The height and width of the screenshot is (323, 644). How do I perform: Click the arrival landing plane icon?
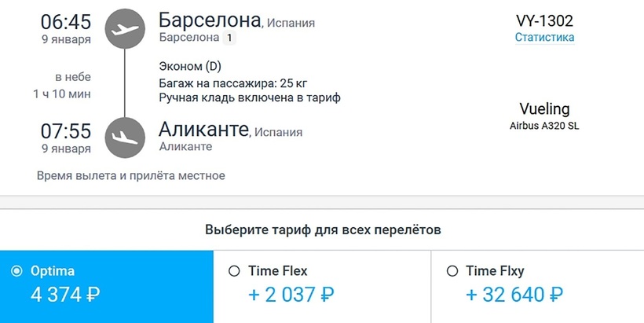click(124, 136)
